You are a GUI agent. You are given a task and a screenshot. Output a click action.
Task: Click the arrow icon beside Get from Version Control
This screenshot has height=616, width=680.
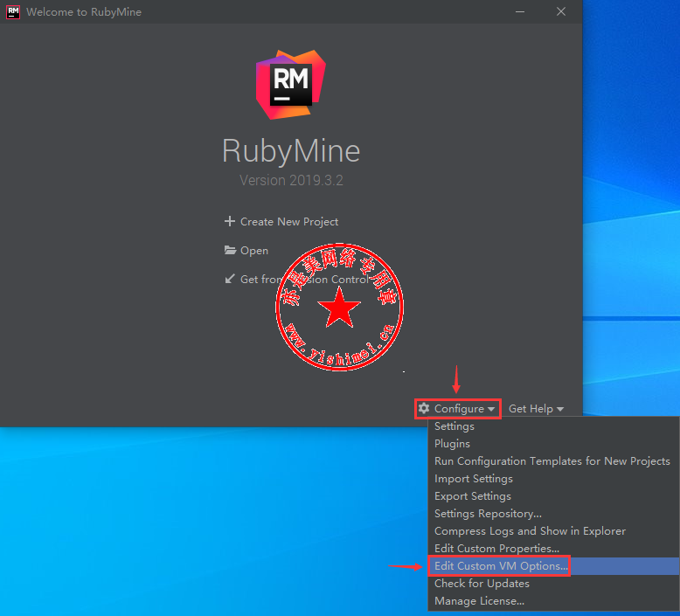(230, 279)
